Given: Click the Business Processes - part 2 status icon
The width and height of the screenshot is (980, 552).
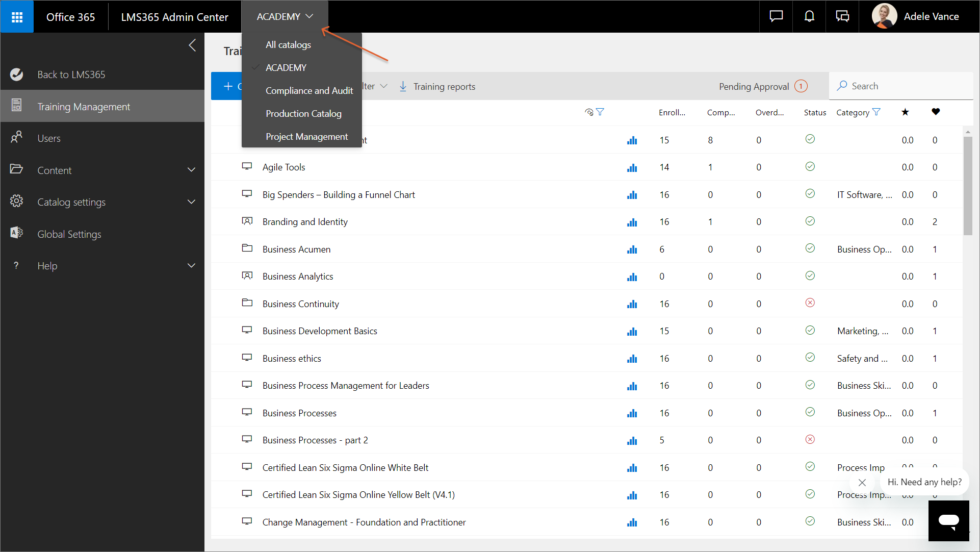Looking at the screenshot, I should click(x=810, y=439).
